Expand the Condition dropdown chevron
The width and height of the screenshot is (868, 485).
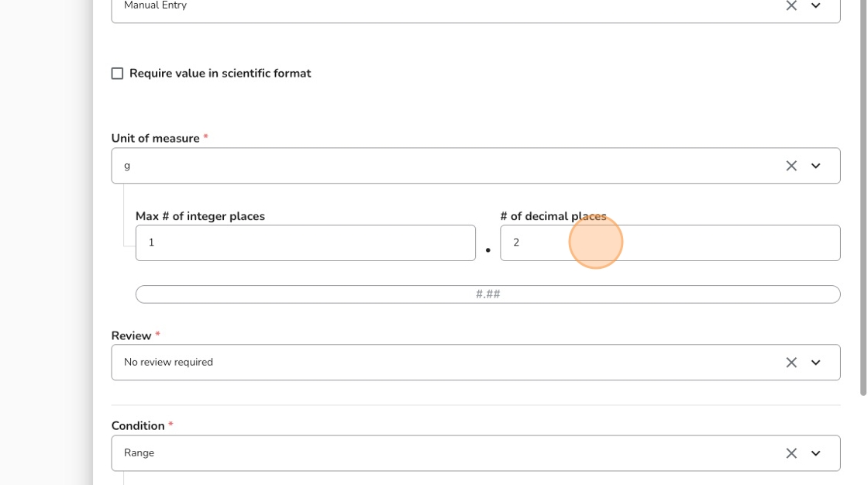pyautogui.click(x=815, y=453)
